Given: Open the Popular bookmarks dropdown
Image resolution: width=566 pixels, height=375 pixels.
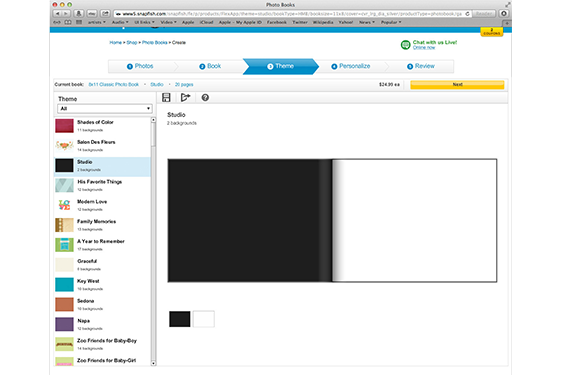Looking at the screenshot, I should (391, 22).
